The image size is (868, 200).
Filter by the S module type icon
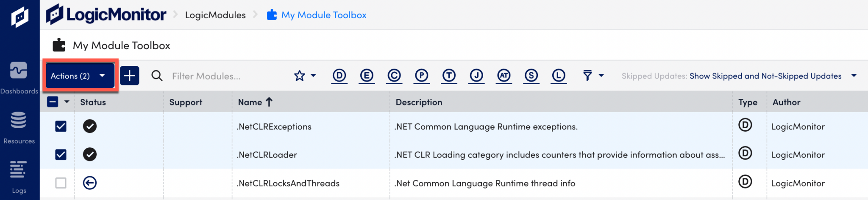(531, 76)
